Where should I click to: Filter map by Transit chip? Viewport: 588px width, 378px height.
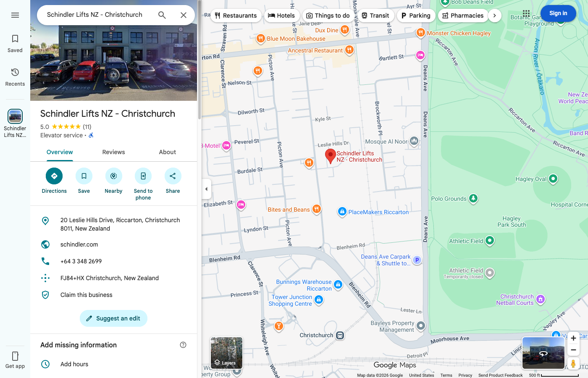tap(375, 16)
